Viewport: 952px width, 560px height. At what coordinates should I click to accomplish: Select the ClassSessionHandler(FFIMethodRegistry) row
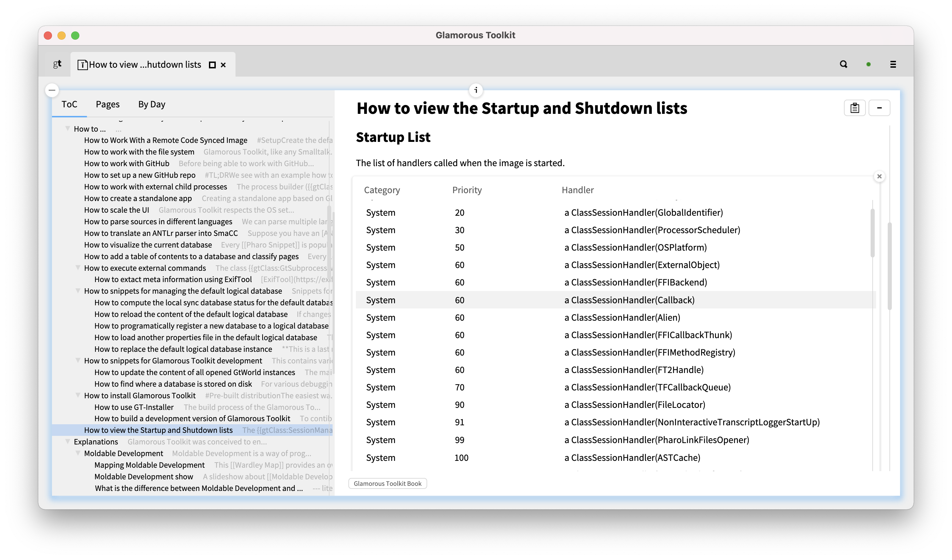click(x=616, y=352)
